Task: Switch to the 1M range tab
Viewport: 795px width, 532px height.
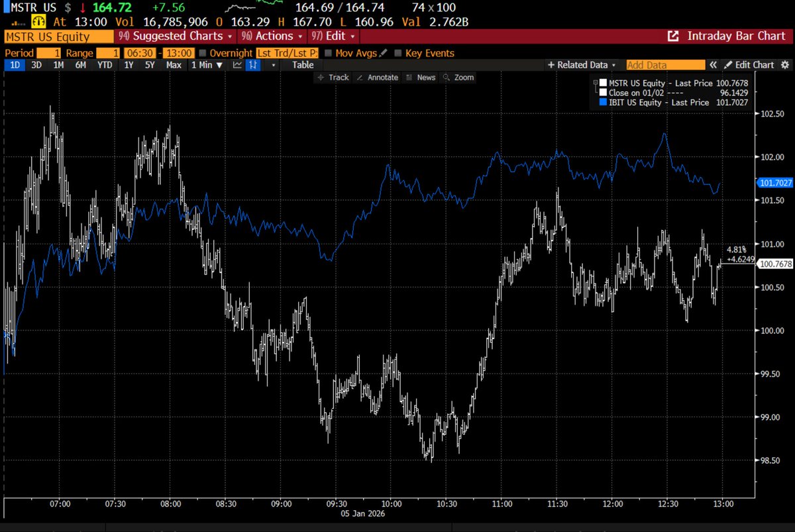Action: 58,65
